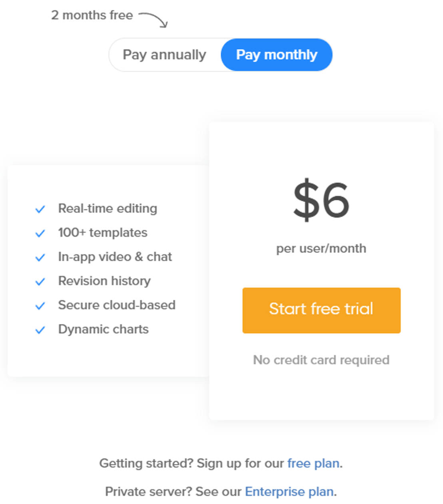
Task: Click the checkmark beside Real-time editing
Action: [x=40, y=209]
